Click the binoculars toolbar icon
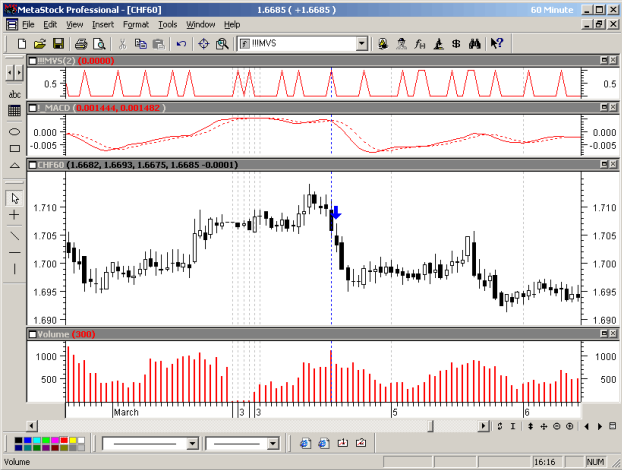622x470 pixels. 475,44
